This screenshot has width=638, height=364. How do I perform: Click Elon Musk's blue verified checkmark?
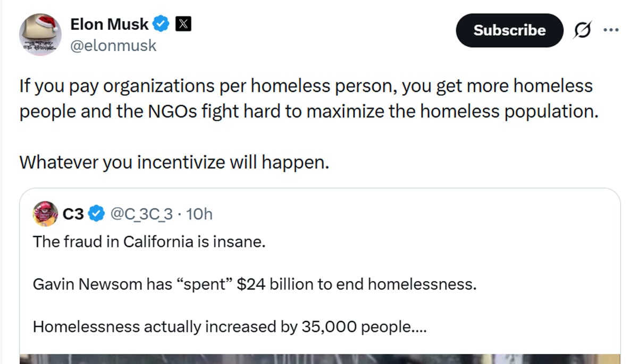[x=161, y=23]
